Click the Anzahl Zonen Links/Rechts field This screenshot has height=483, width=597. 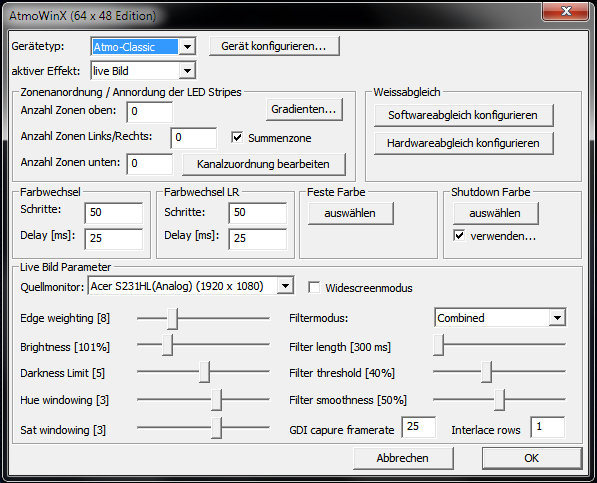(x=194, y=137)
